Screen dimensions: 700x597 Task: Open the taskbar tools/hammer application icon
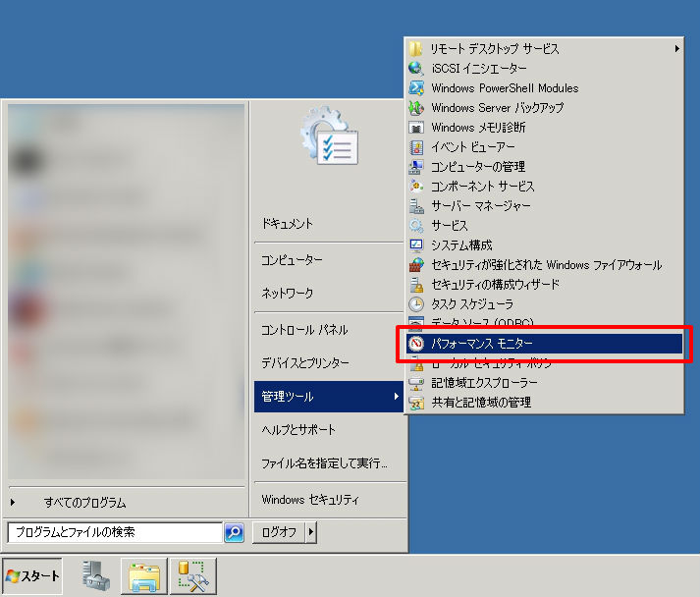click(x=193, y=576)
